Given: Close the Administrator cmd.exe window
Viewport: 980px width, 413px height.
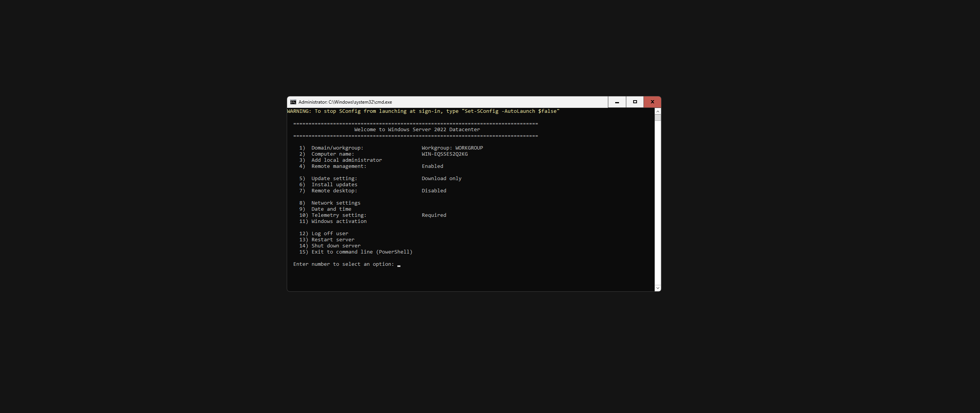Looking at the screenshot, I should coord(652,102).
